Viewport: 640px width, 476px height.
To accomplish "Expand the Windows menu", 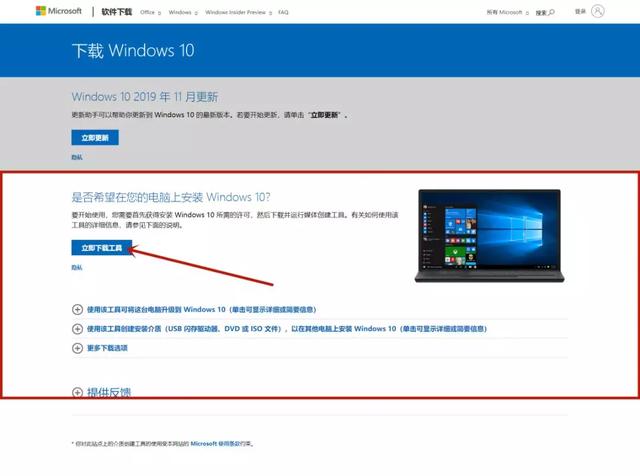I will tap(183, 12).
